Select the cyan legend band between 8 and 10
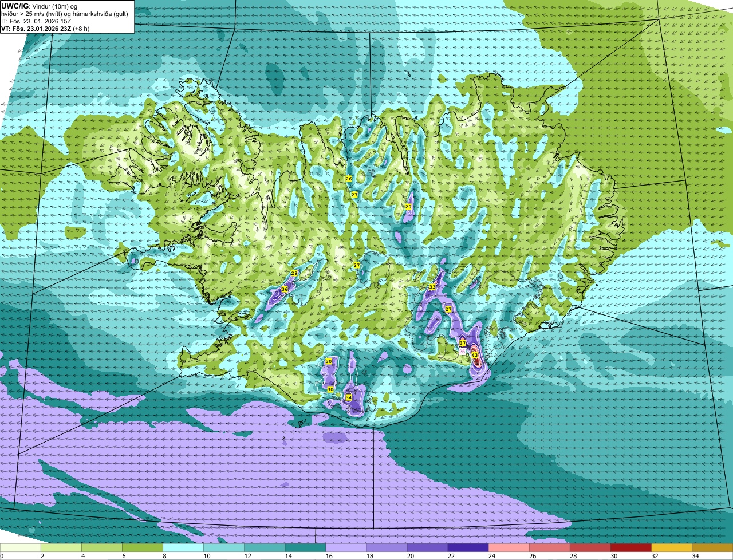733x560 pixels. 183,548
